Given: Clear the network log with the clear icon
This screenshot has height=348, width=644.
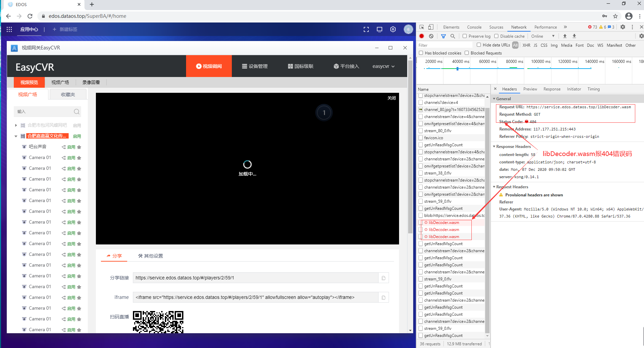Looking at the screenshot, I should coord(431,36).
